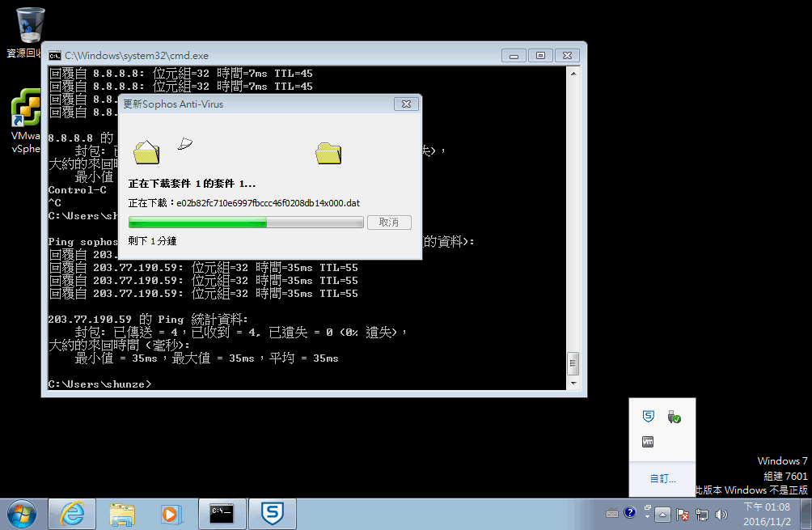Open the Windows Start menu orb
Image resolution: width=812 pixels, height=530 pixels.
(22, 515)
